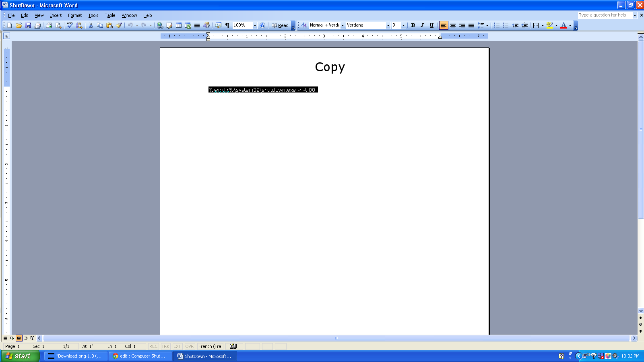Save the document with the floppy icon
This screenshot has height=362, width=644.
click(28, 25)
